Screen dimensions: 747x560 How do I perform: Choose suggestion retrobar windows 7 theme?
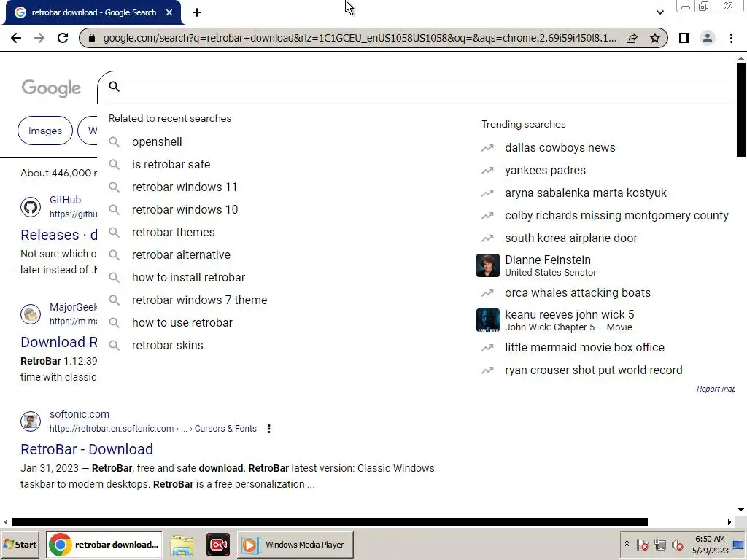[200, 300]
